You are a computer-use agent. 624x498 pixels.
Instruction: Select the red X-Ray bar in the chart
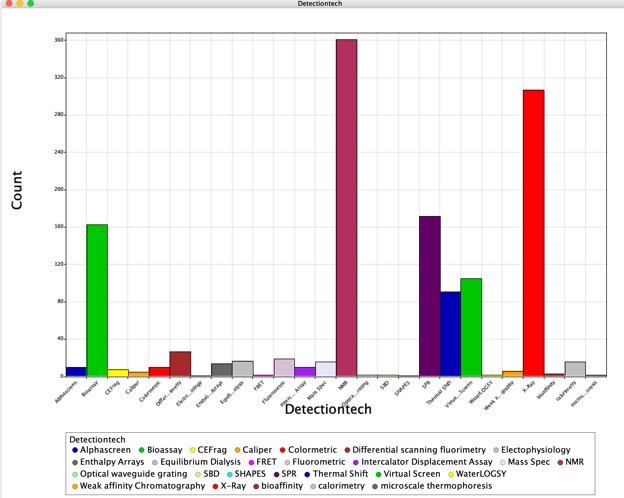click(x=534, y=233)
